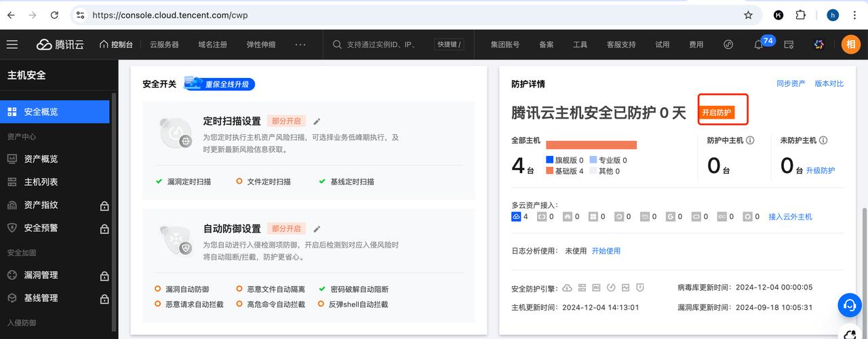This screenshot has height=339, width=868.
Task: Click the orange 开启防护 button
Action: [x=717, y=113]
